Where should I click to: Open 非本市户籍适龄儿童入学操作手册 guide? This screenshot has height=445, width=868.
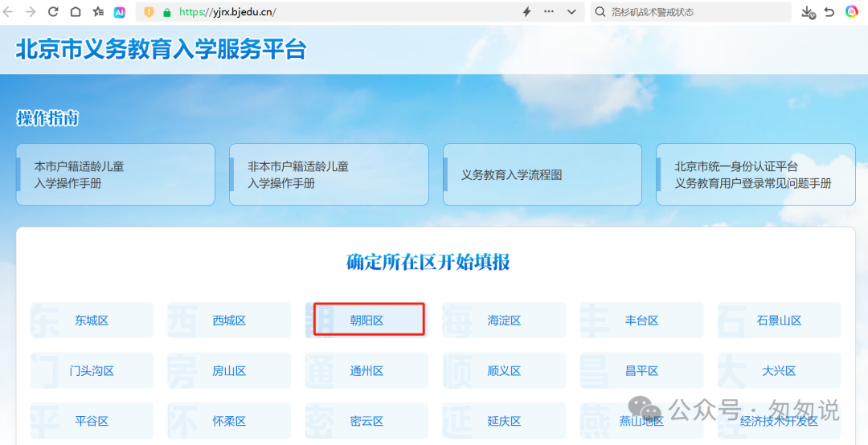pos(329,174)
